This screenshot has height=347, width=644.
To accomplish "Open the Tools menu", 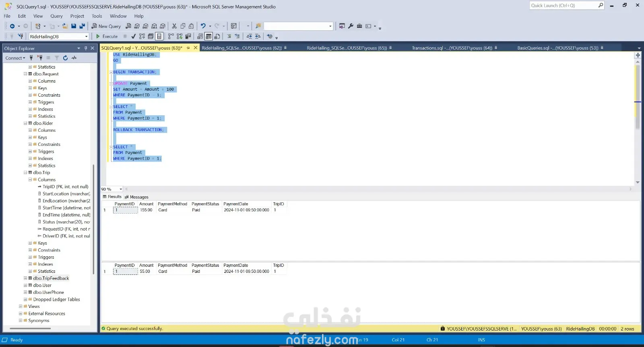I will pyautogui.click(x=97, y=16).
